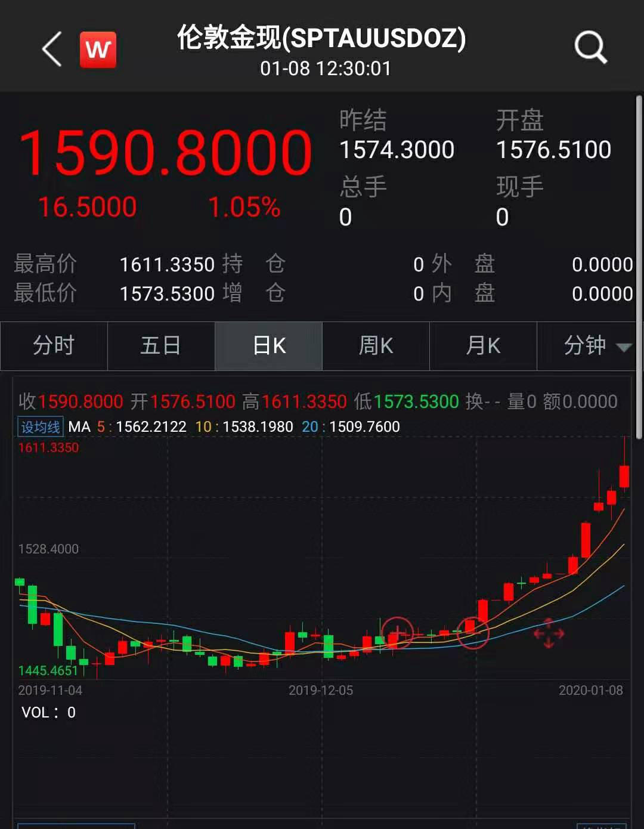Open search with the magnifier icon
The height and width of the screenshot is (829, 644).
point(590,48)
